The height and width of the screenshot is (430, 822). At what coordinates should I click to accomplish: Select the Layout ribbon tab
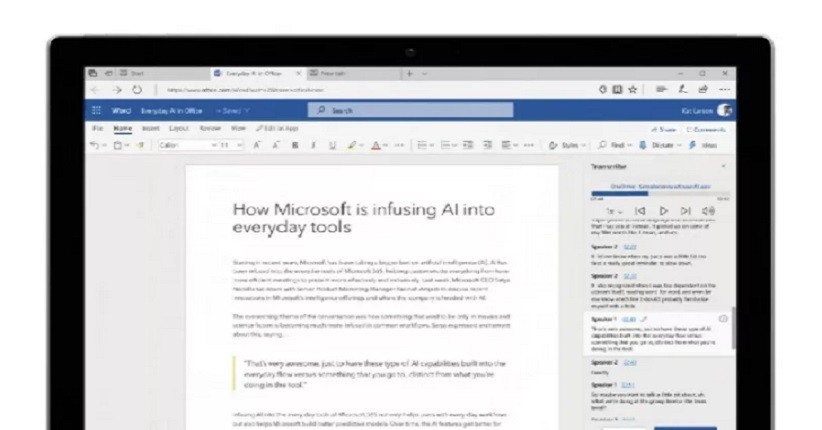[179, 128]
